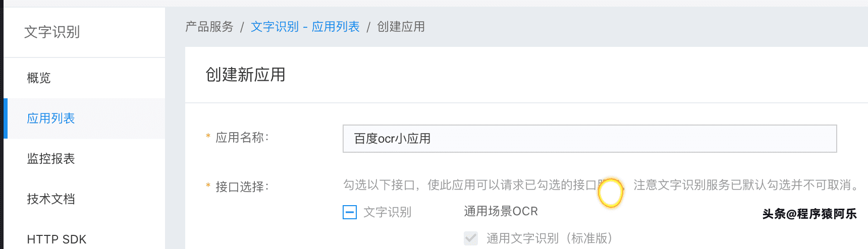
Task: Click the 通用文字识别（标准版）label text
Action: tap(550, 238)
